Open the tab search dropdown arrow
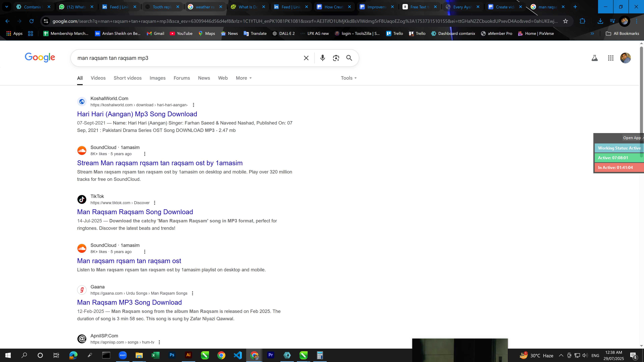644x362 pixels. (x=7, y=7)
